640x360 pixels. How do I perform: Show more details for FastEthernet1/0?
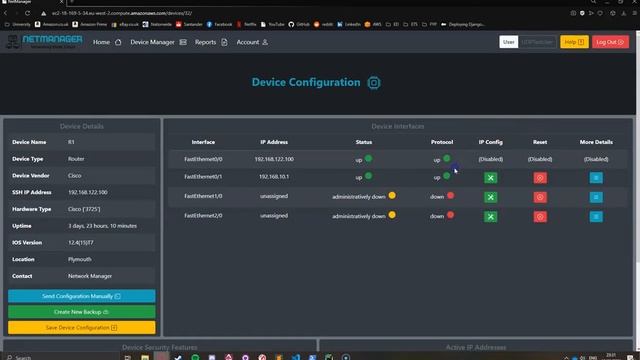596,197
